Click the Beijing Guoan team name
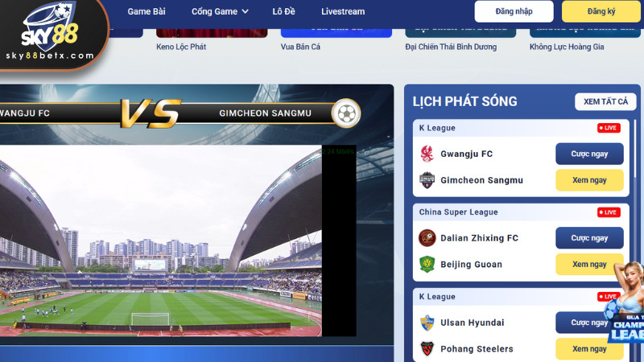The width and height of the screenshot is (644, 362). (471, 265)
